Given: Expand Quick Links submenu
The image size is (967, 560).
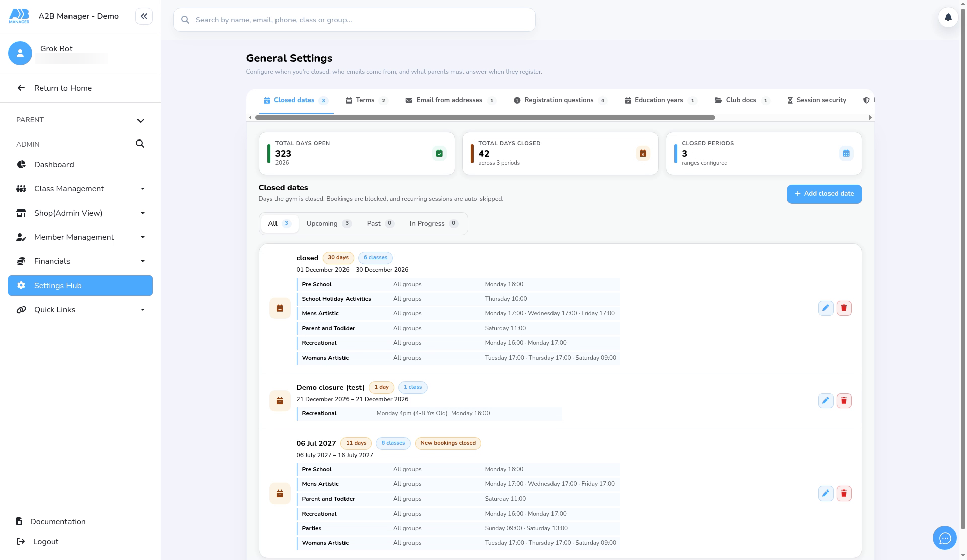Looking at the screenshot, I should (143, 310).
